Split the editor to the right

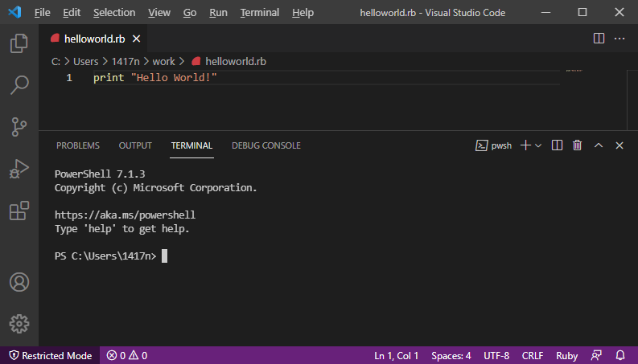pos(599,38)
